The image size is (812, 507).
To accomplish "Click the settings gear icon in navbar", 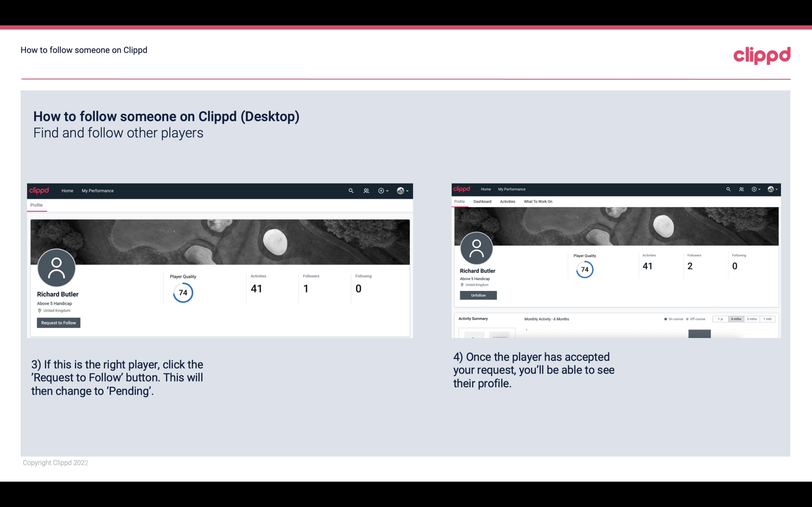I will pyautogui.click(x=381, y=190).
